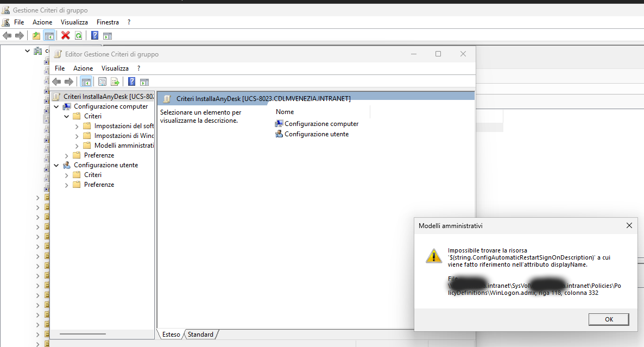This screenshot has height=347, width=644.
Task: Open File menu in the Editor window
Action: click(x=60, y=68)
